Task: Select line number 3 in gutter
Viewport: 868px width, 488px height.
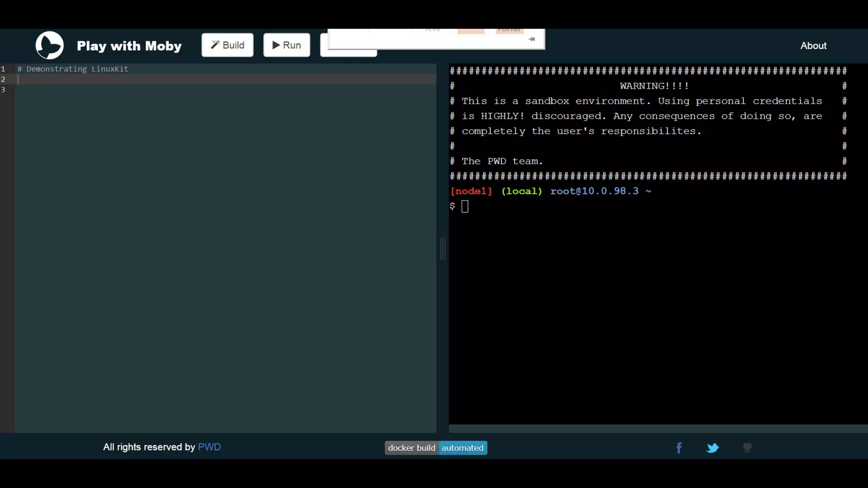Action: (x=3, y=89)
